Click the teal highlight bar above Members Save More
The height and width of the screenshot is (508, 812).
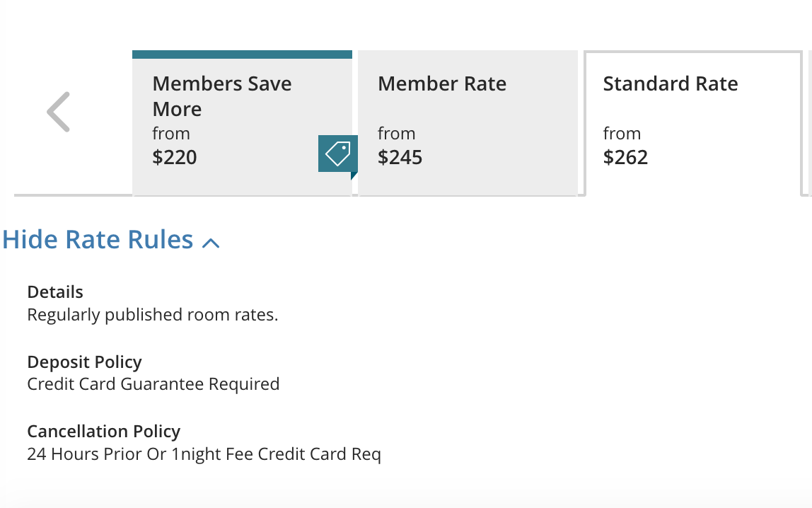242,53
